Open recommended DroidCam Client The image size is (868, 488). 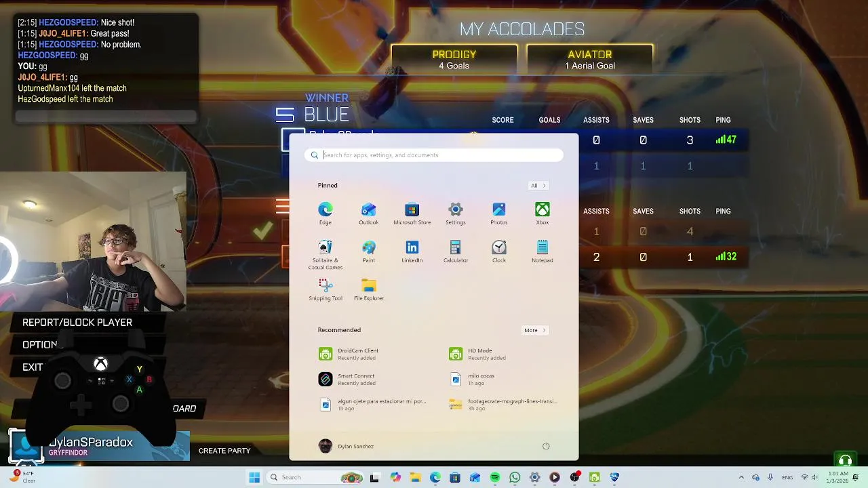pos(349,354)
